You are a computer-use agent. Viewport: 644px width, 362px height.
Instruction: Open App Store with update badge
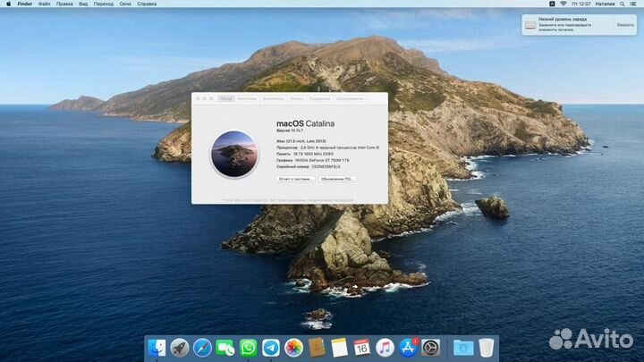[x=408, y=348]
